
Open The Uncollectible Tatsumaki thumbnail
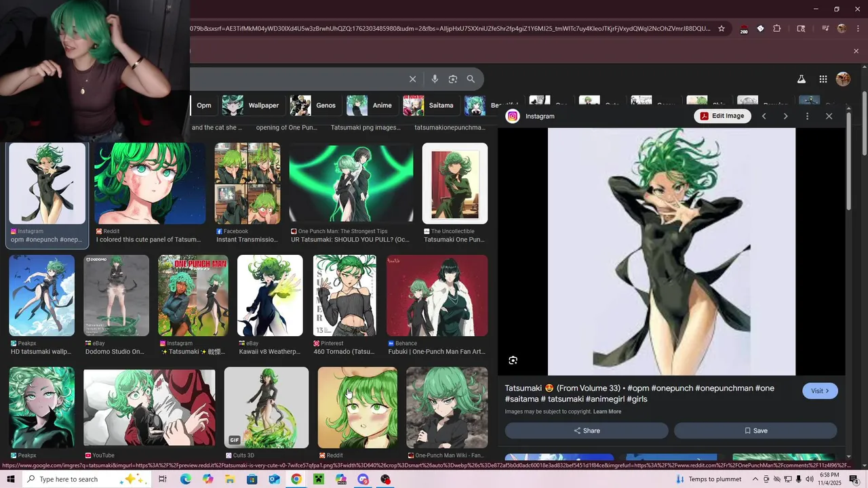click(x=455, y=184)
